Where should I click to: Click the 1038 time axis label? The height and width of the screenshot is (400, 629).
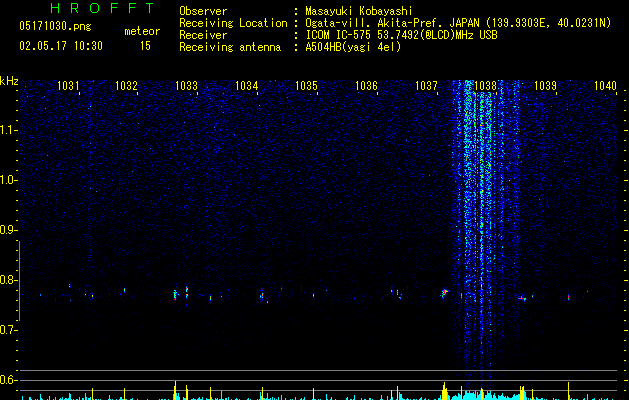[x=485, y=86]
